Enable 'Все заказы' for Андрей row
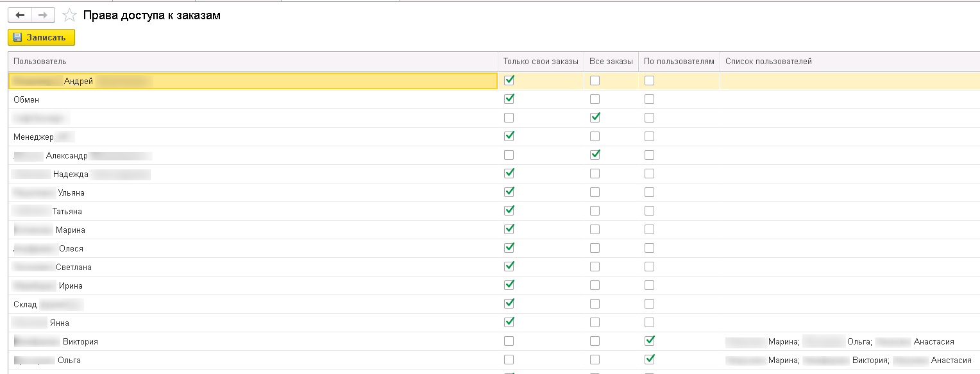The height and width of the screenshot is (374, 980). coord(595,81)
